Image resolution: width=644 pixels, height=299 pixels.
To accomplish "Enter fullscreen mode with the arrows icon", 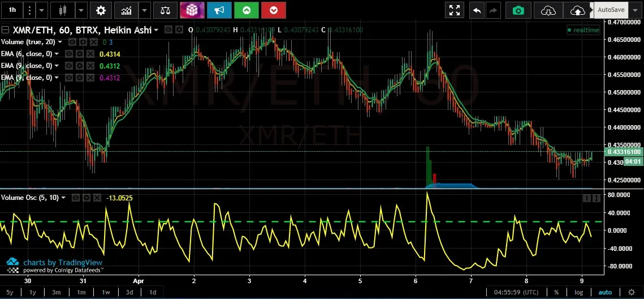I will 455,10.
